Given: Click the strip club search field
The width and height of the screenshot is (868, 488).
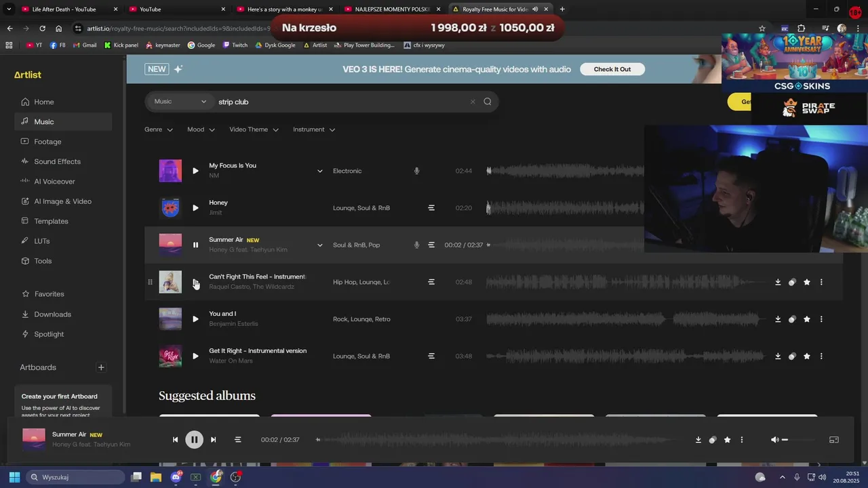Looking at the screenshot, I should [339, 102].
